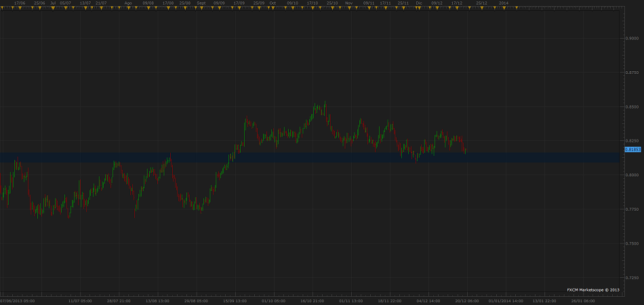Click the Nov marker on top date ruler
The width and height of the screenshot is (644, 305).
click(348, 3)
